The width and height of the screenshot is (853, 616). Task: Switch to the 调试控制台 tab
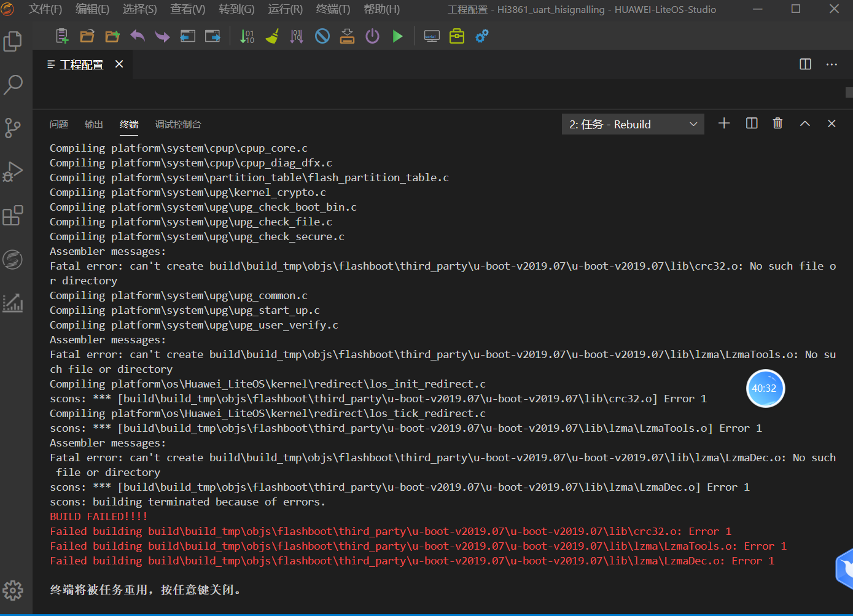click(x=177, y=124)
